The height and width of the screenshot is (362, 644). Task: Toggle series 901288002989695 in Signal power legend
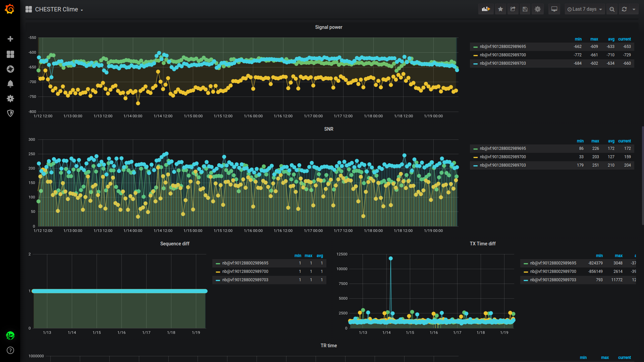coord(502,47)
